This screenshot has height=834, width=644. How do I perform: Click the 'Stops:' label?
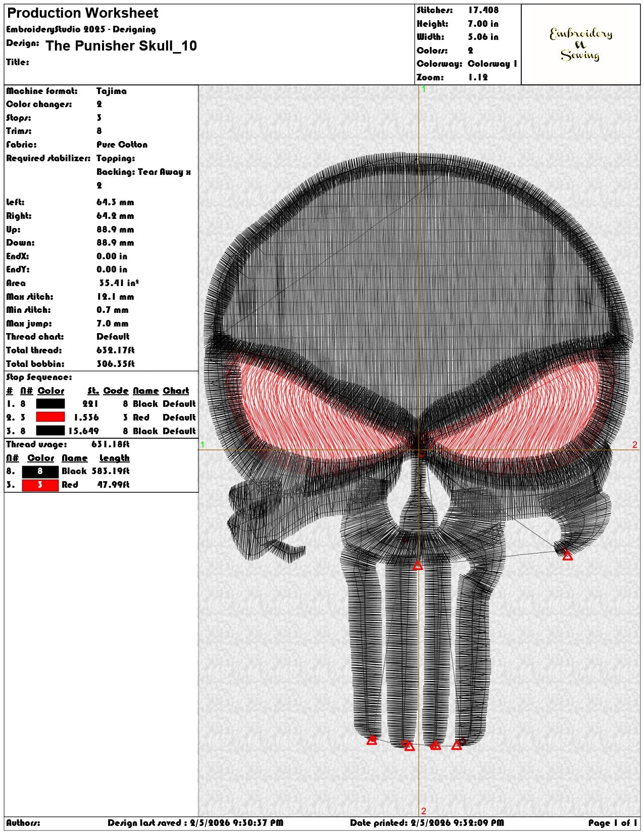point(19,118)
